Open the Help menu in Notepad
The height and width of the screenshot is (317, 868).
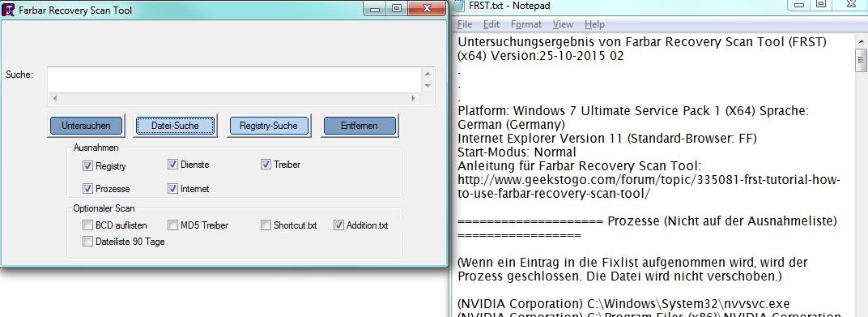point(594,24)
